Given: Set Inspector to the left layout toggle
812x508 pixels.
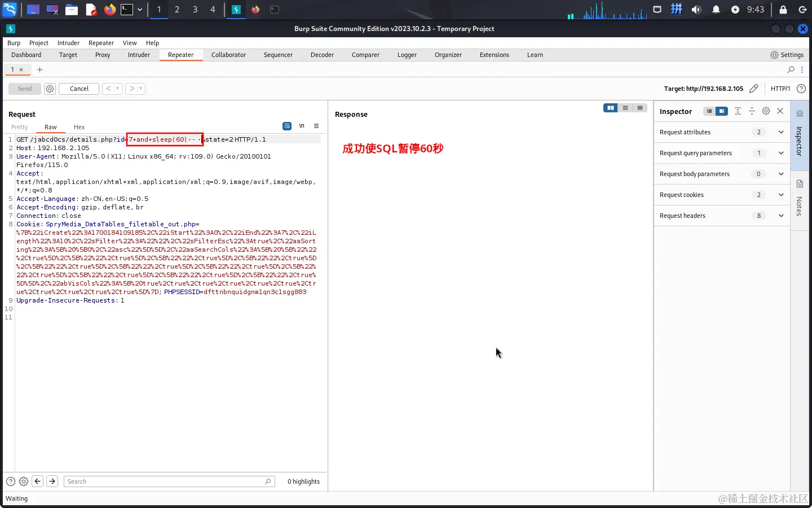Looking at the screenshot, I should 709,111.
